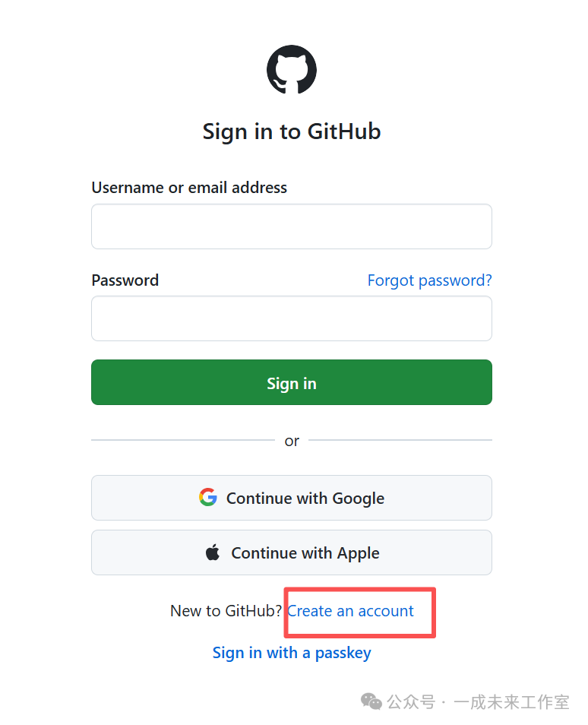Click the 公众号 watermark label

[410, 702]
